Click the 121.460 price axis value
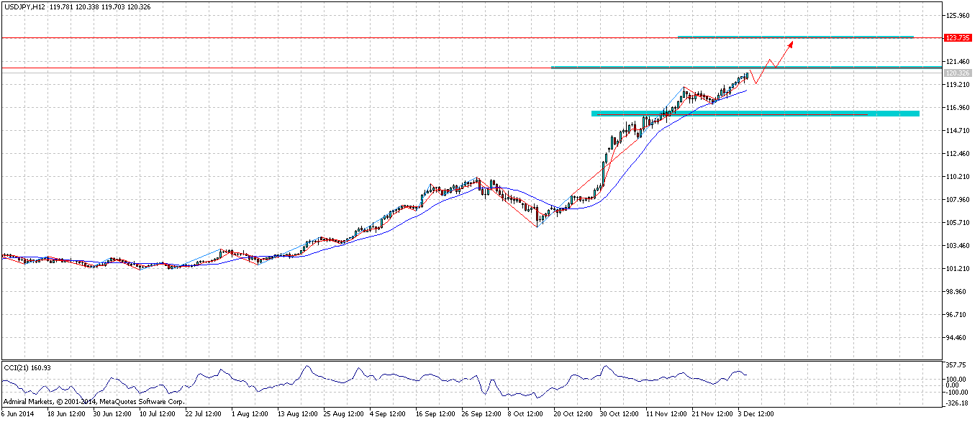Screen dimensions: 980x422 (x=959, y=62)
